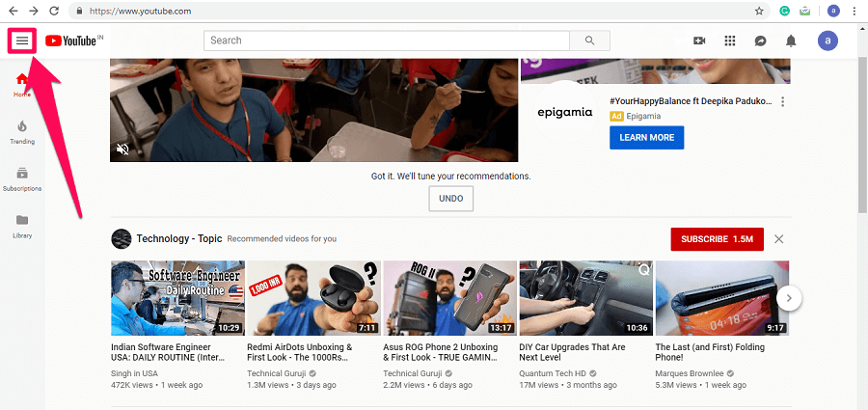The height and width of the screenshot is (410, 868).
Task: Bookmark page with star icon
Action: coord(759,11)
